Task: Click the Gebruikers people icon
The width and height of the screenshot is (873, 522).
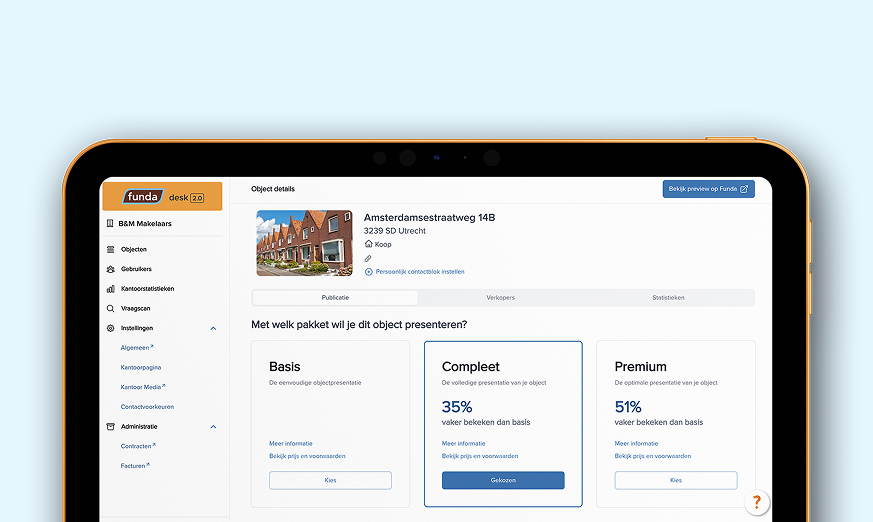Action: tap(110, 269)
